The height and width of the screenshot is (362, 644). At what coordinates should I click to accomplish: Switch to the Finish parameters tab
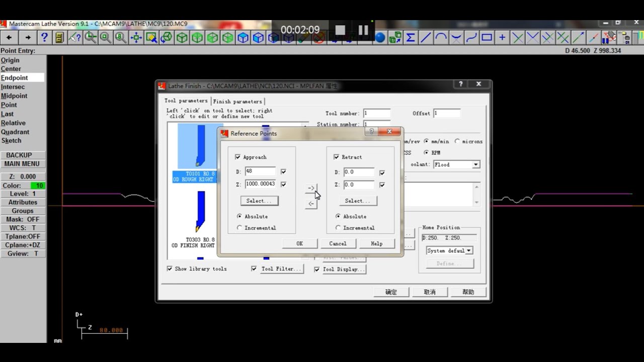coord(237,101)
